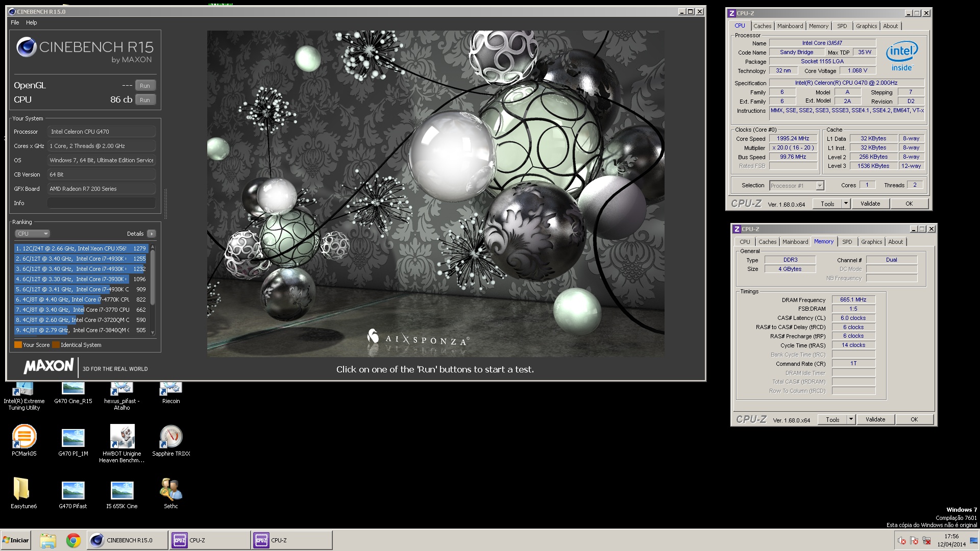This screenshot has height=551, width=980.
Task: Click Validate in top CPU-Z window
Action: click(870, 204)
